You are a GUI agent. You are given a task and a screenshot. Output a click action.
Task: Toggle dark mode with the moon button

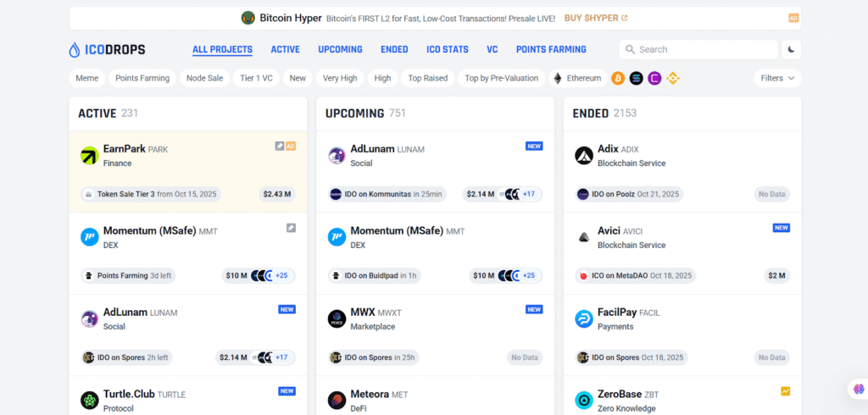(x=791, y=50)
